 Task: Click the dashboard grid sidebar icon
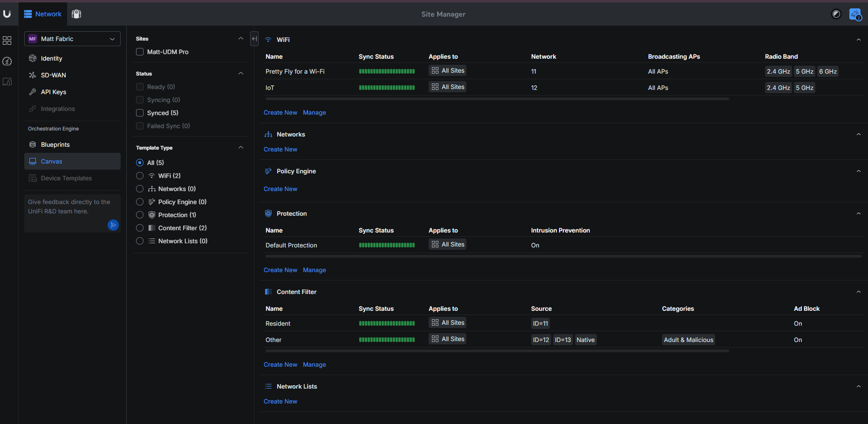(x=7, y=41)
